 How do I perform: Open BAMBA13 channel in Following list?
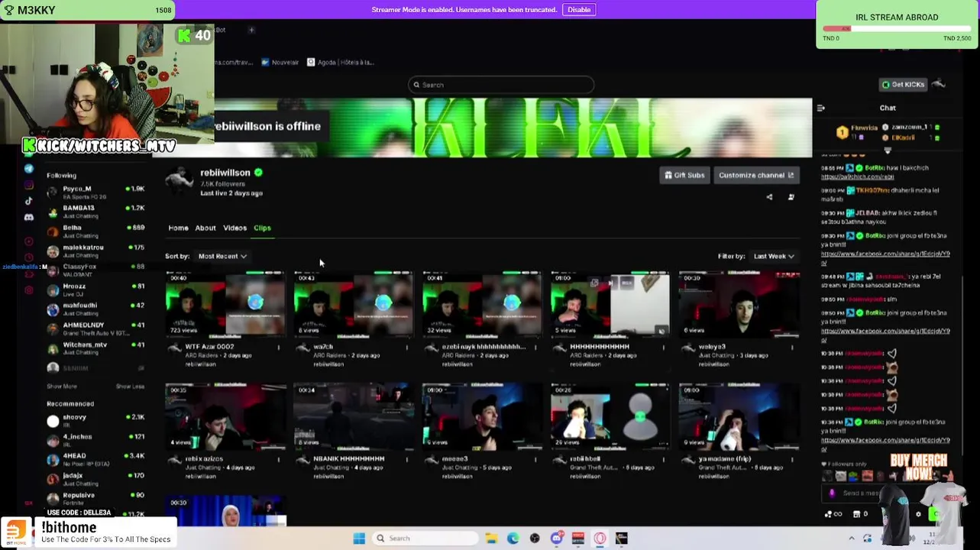95,212
